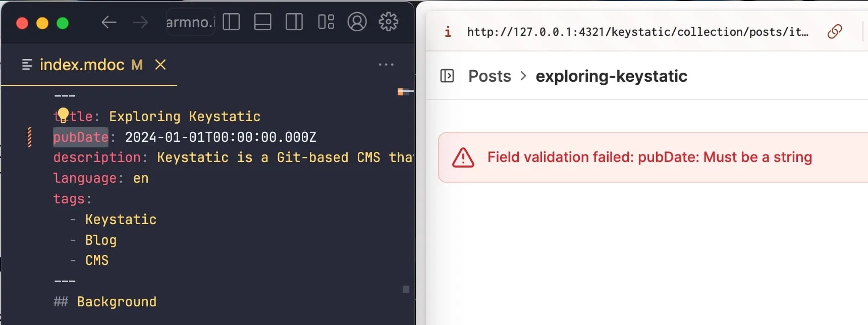
Task: Open the customize layout icon
Action: pyautogui.click(x=326, y=22)
